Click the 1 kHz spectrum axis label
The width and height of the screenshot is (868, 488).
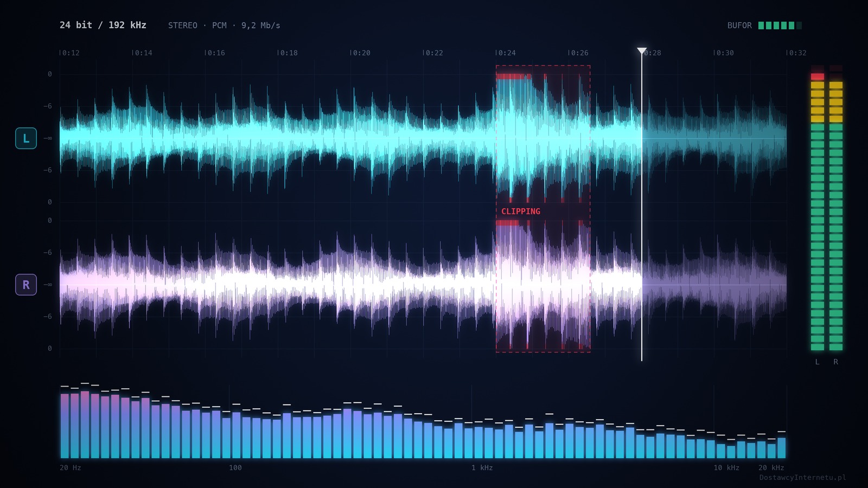click(x=482, y=467)
